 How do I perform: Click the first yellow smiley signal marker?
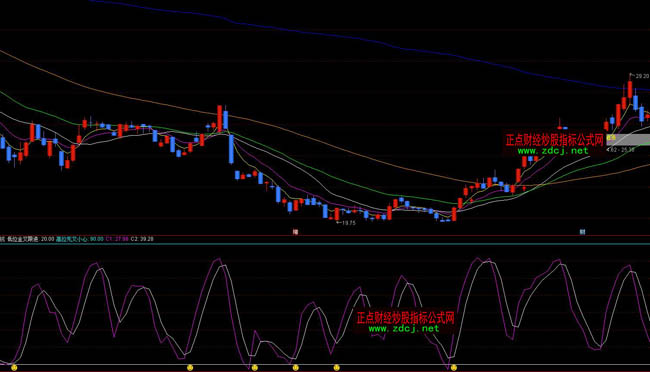(14, 367)
